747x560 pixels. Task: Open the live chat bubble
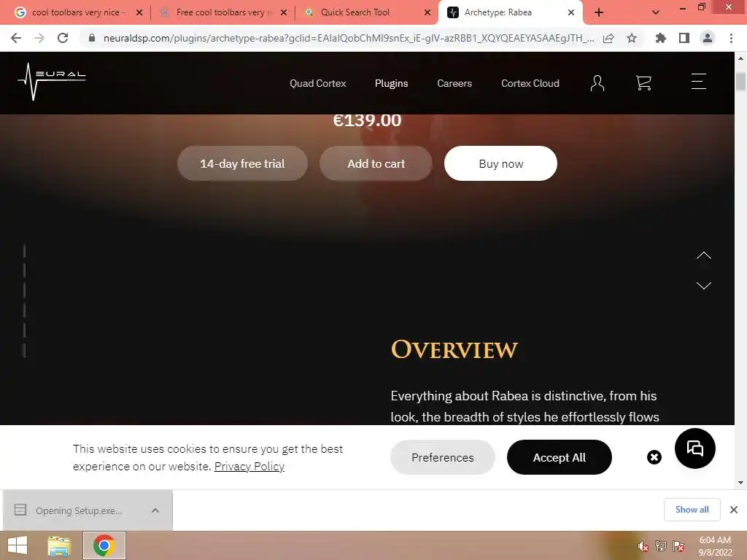point(694,448)
